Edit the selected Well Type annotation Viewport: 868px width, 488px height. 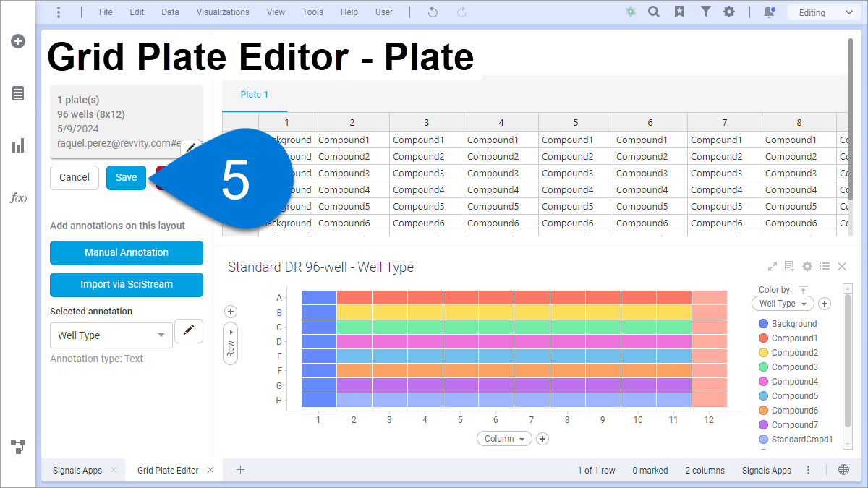tap(189, 331)
